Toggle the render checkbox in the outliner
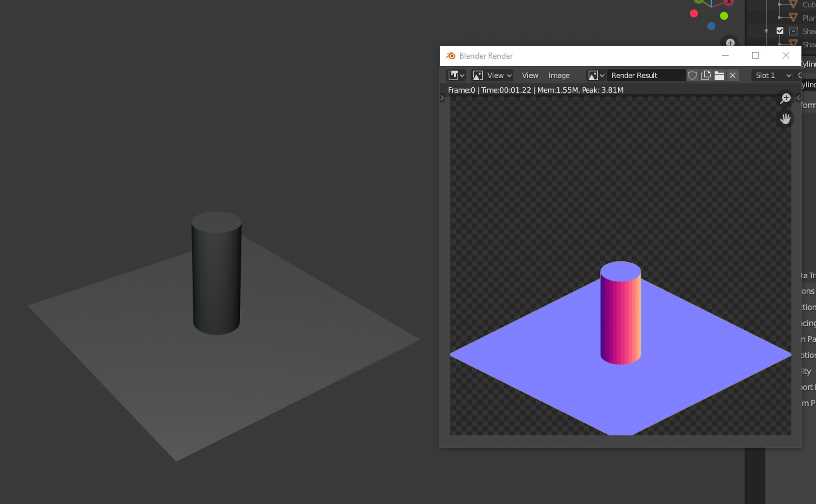Viewport: 816px width, 504px height. click(780, 30)
